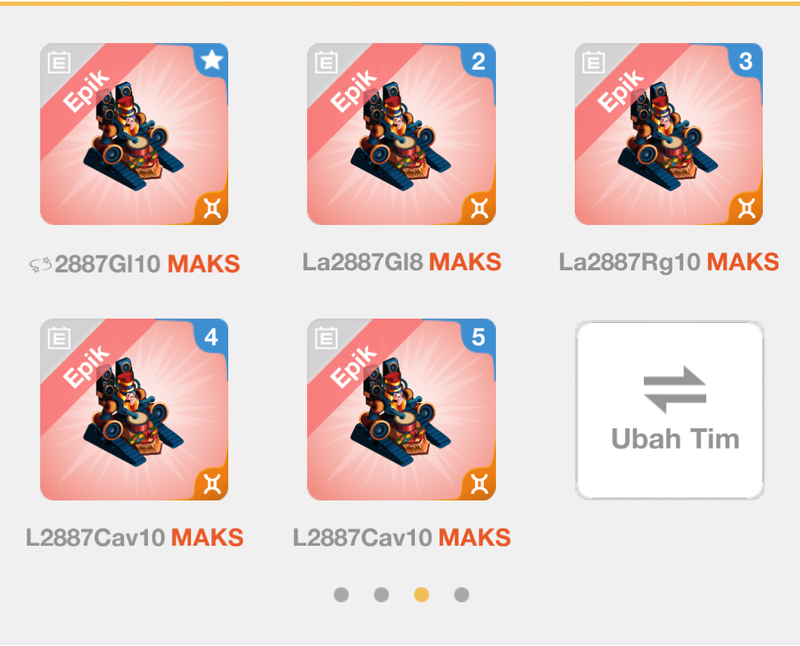Open card 5 drum machine thumbnail
Screen dimensions: 800x646
pos(402,410)
